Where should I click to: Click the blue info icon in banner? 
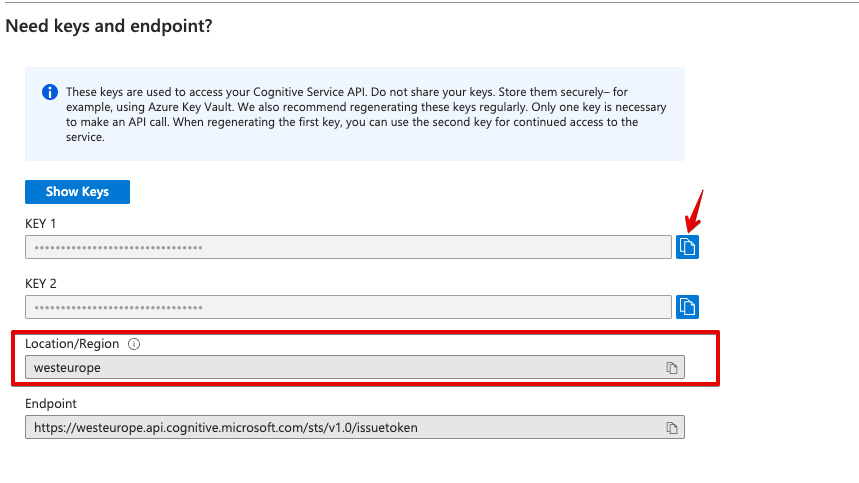tap(49, 92)
